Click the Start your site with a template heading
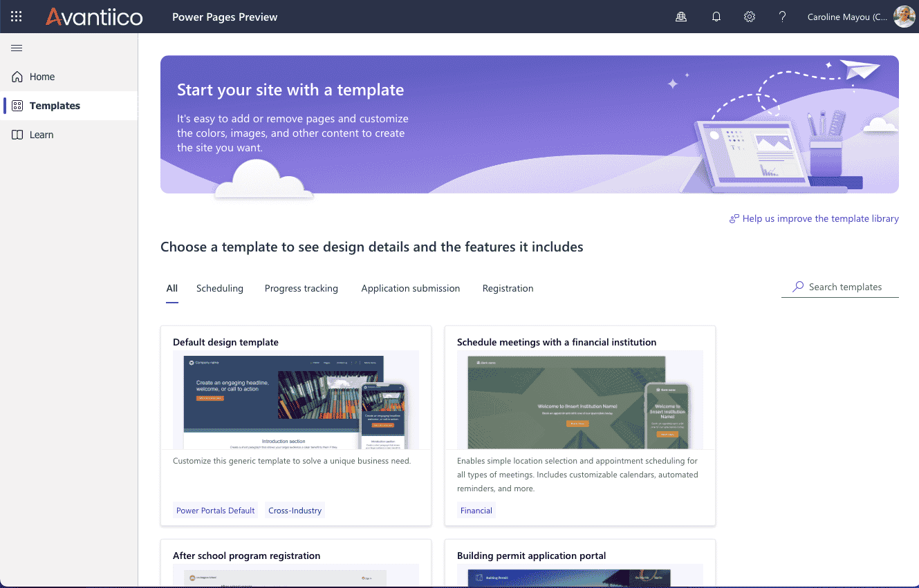 pos(290,90)
